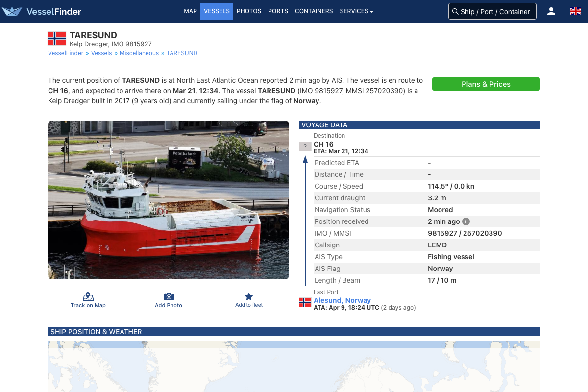Click the info icon beside '2 min ago'
The width and height of the screenshot is (588, 392).
pyautogui.click(x=466, y=221)
